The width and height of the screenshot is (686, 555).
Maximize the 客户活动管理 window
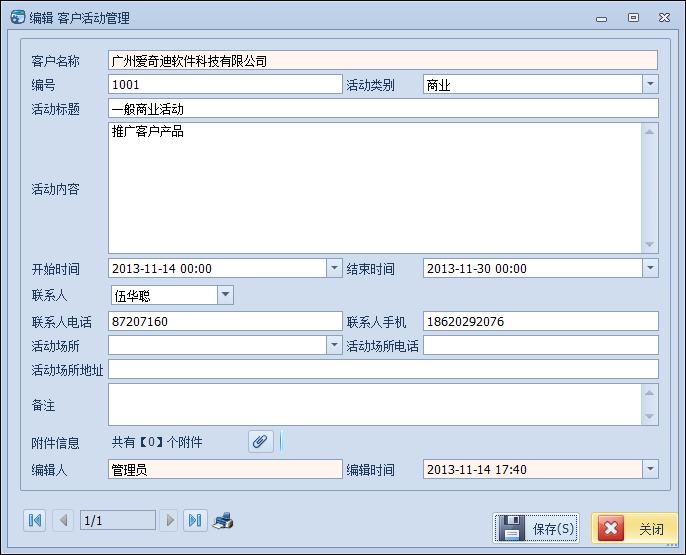[x=633, y=17]
